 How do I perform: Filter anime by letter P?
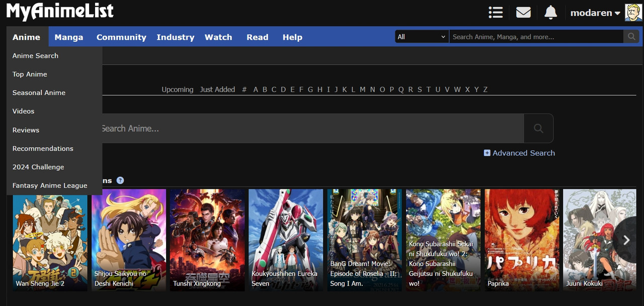(x=392, y=89)
